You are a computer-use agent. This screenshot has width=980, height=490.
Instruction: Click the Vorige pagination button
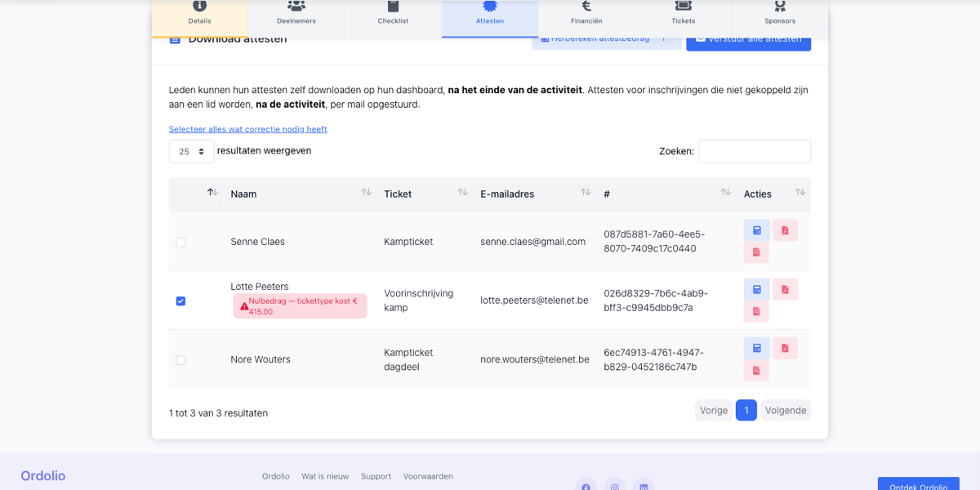[x=714, y=410]
